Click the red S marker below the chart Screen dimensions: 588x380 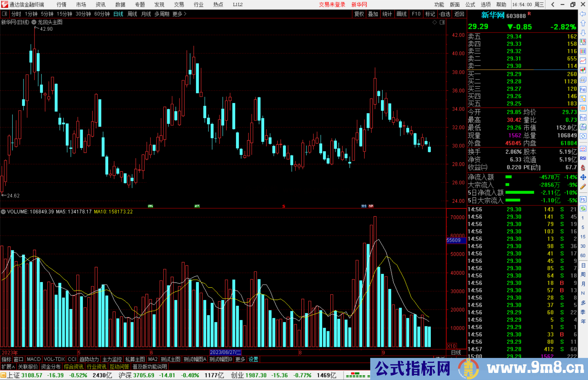point(284,206)
